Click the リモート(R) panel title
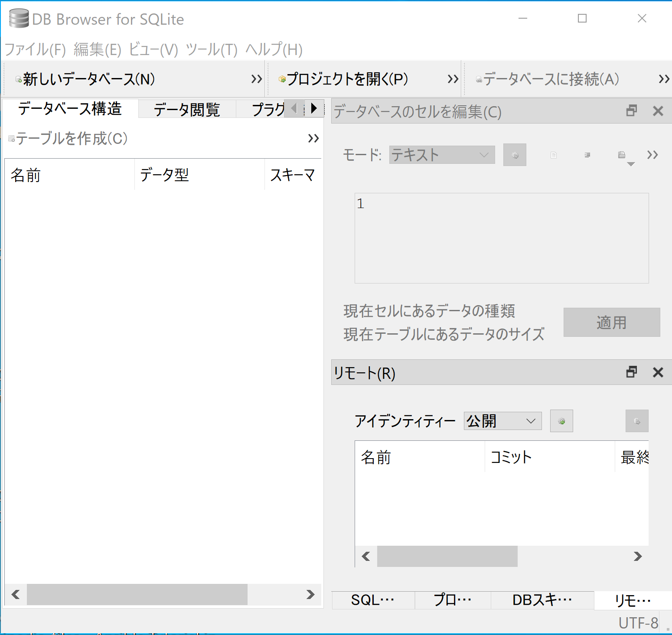This screenshot has width=672, height=635. tap(365, 373)
